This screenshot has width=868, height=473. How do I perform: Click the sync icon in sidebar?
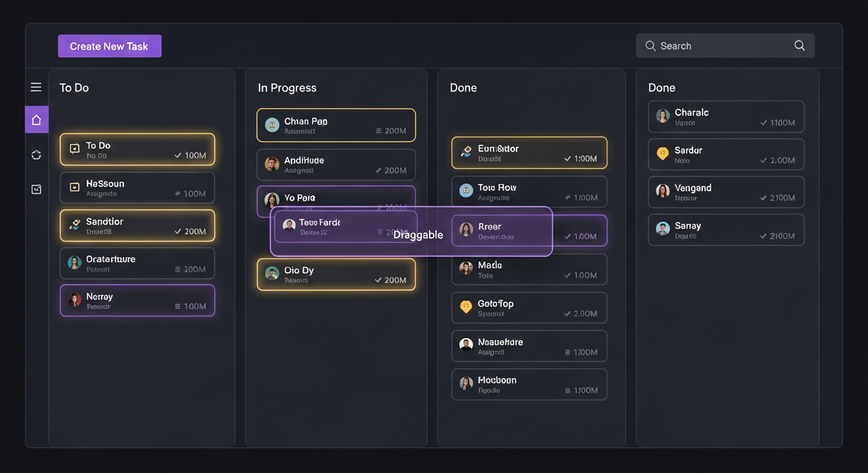36,155
